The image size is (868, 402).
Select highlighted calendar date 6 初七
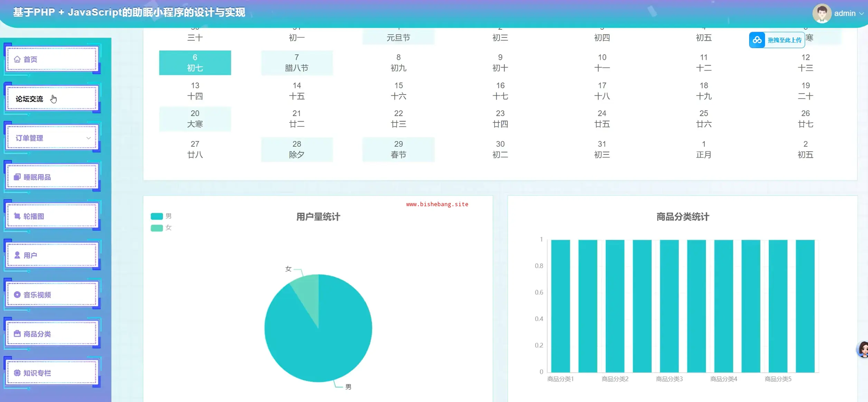(195, 63)
